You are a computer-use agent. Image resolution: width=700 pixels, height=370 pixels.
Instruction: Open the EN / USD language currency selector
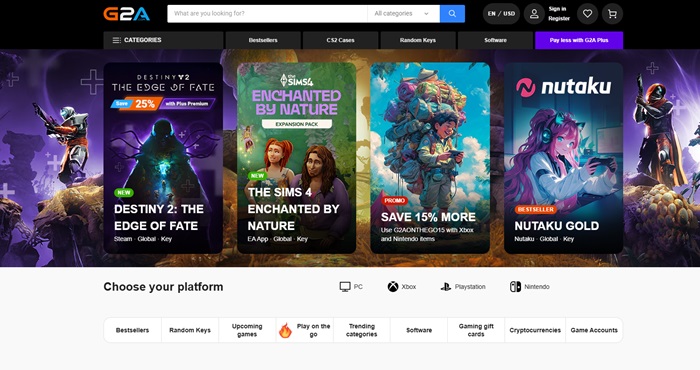[x=501, y=14]
